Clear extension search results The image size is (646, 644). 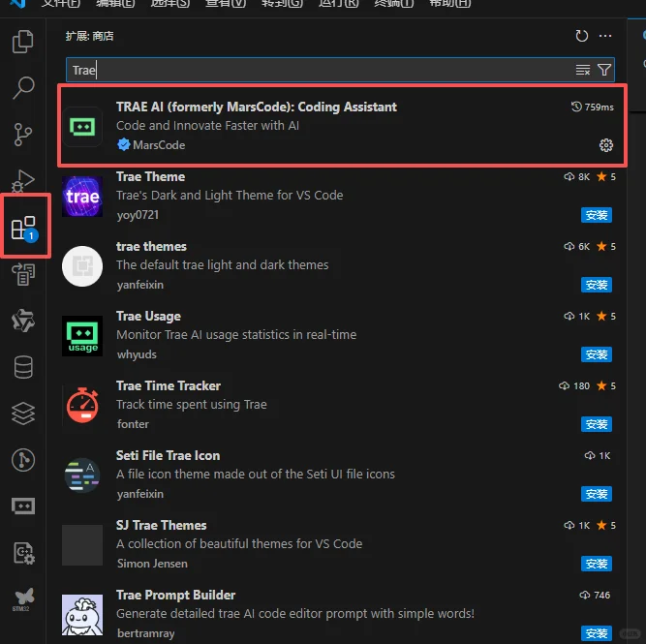(582, 70)
